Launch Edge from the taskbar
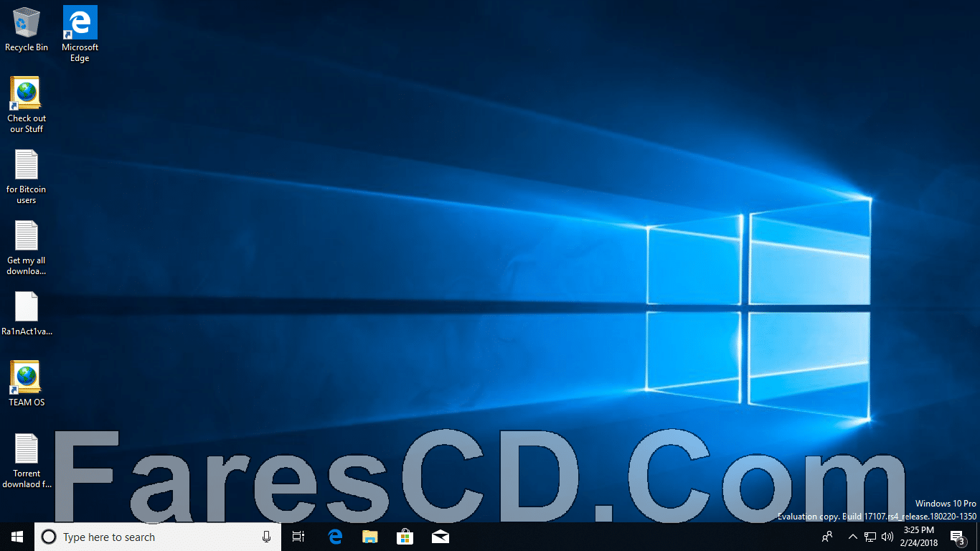This screenshot has width=980, height=551. tap(334, 537)
